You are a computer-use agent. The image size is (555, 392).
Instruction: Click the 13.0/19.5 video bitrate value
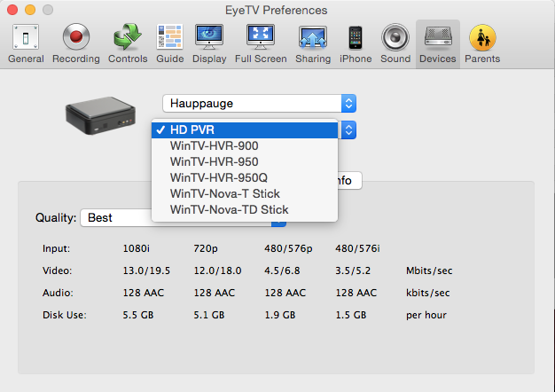point(146,270)
